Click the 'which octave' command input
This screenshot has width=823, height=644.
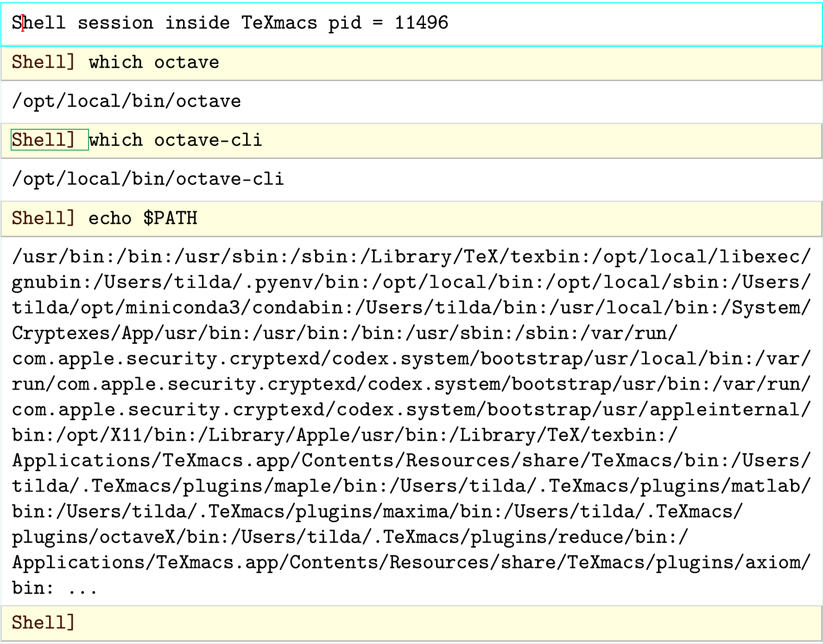(154, 62)
